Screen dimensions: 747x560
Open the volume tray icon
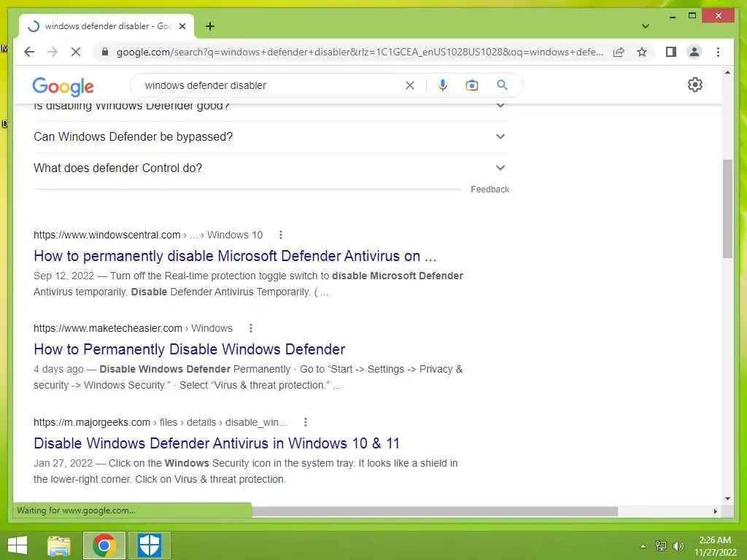[x=678, y=546]
